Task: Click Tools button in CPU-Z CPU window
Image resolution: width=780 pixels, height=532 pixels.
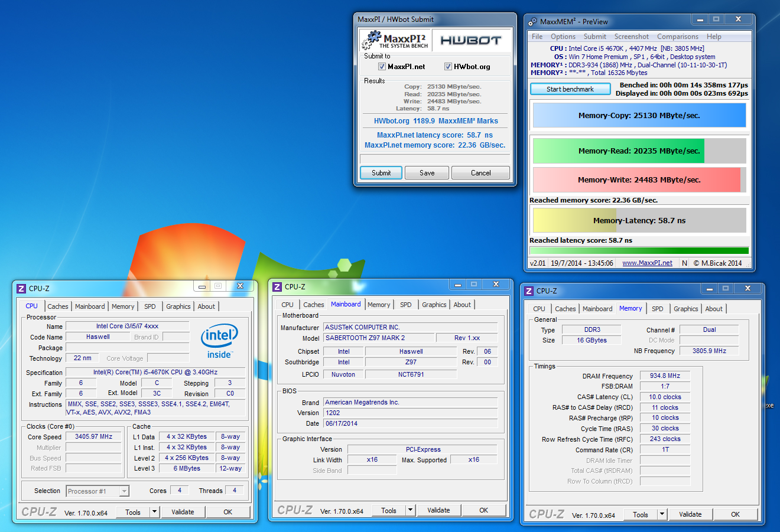Action: [x=133, y=512]
